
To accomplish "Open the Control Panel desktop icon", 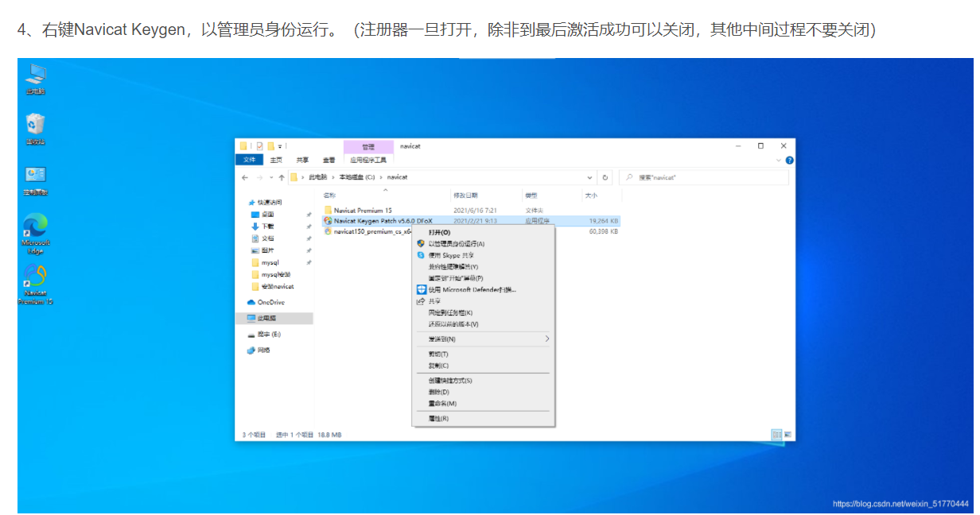I will coord(36,180).
